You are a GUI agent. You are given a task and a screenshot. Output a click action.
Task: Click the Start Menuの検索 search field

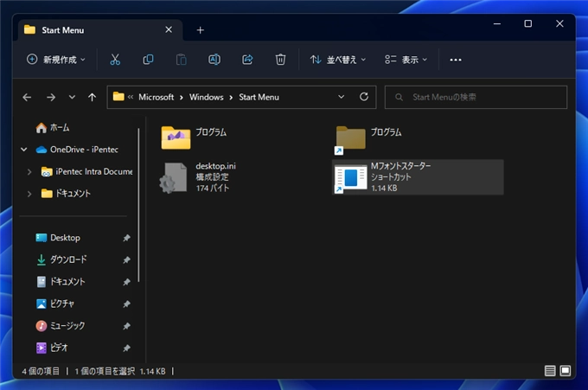476,97
